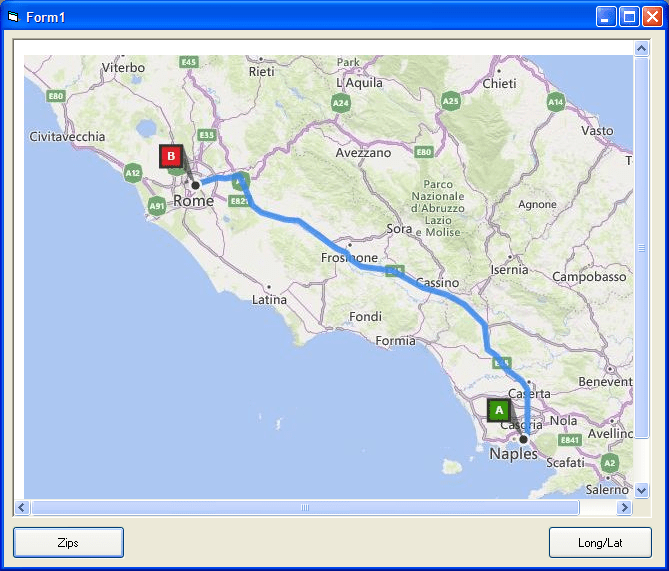Click the Zips button

68,542
